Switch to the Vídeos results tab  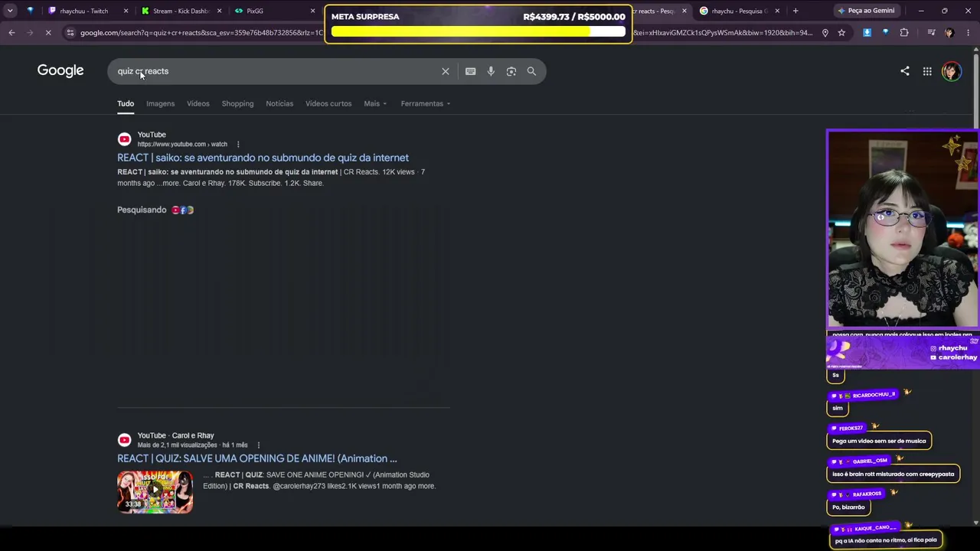coord(198,103)
